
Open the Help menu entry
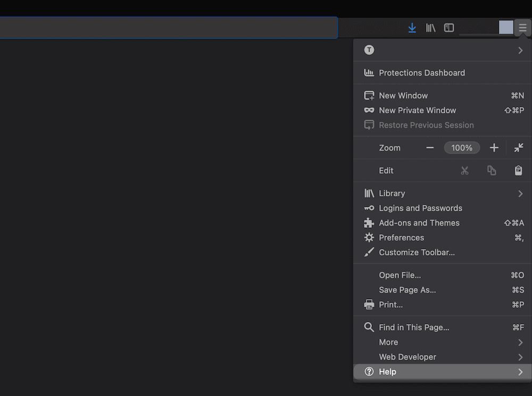(x=442, y=372)
